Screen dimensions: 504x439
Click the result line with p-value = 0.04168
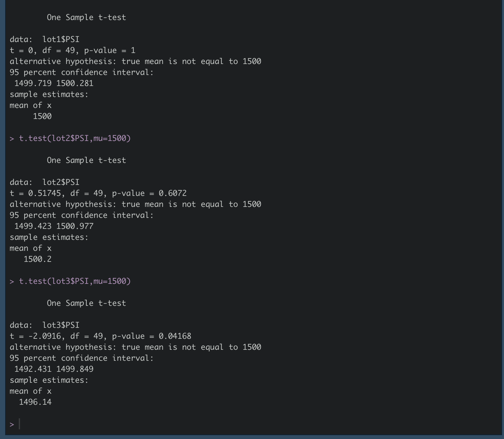[100, 336]
